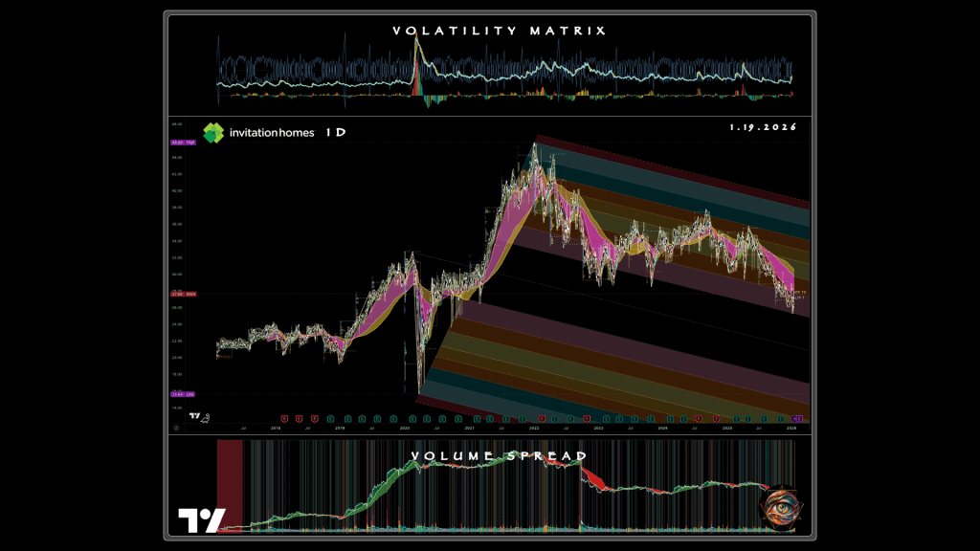Click the circular icon left of time axis
The height and width of the screenshot is (551, 980).
(176, 429)
